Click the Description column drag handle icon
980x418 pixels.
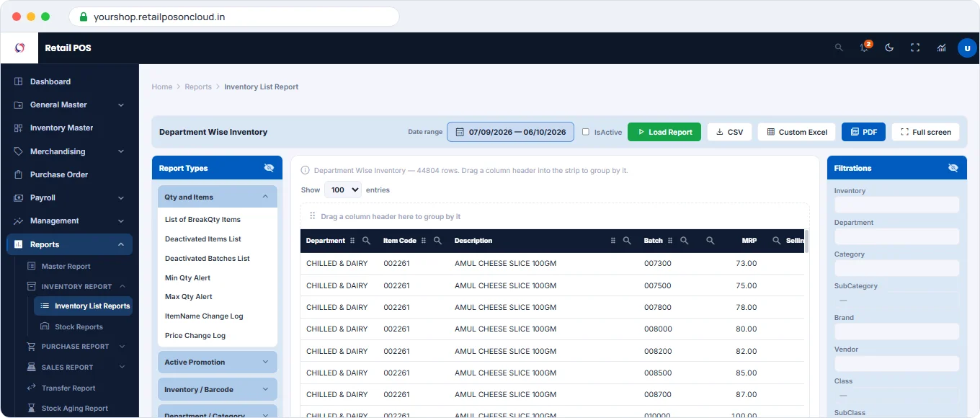click(x=613, y=241)
